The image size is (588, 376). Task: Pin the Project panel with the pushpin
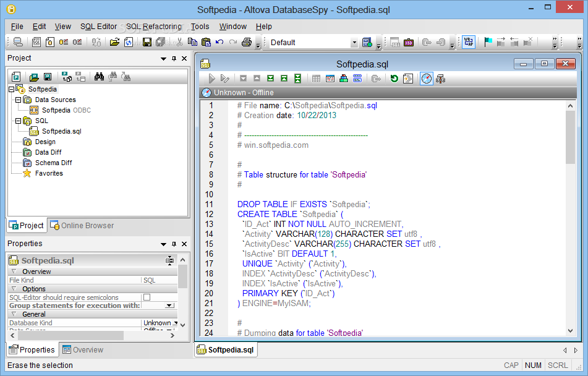click(x=174, y=59)
